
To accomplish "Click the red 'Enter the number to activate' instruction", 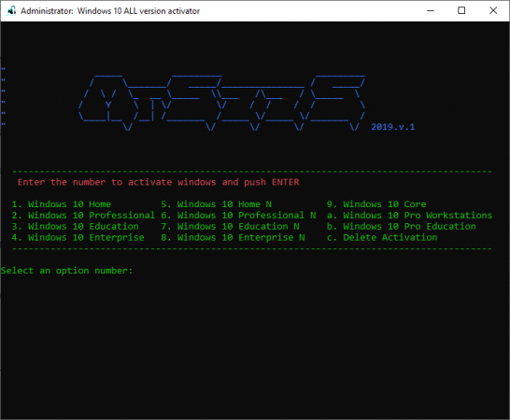I will pyautogui.click(x=158, y=182).
